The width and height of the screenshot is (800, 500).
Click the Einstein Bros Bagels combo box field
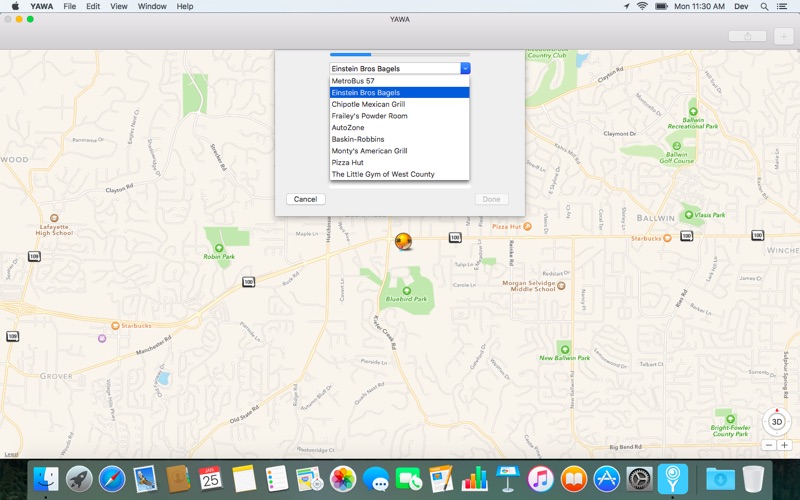point(395,68)
